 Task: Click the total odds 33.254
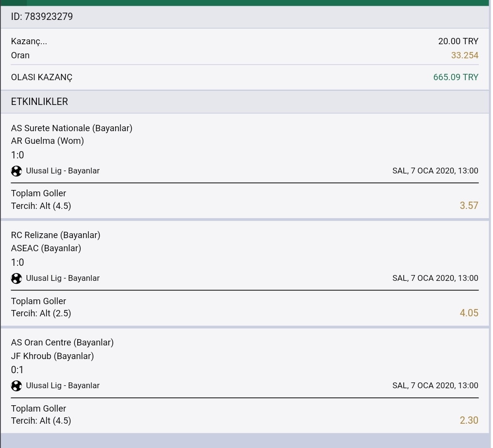tap(465, 55)
